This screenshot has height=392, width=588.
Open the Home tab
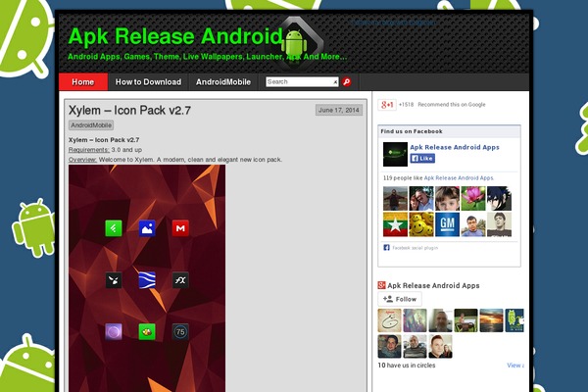pyautogui.click(x=83, y=82)
